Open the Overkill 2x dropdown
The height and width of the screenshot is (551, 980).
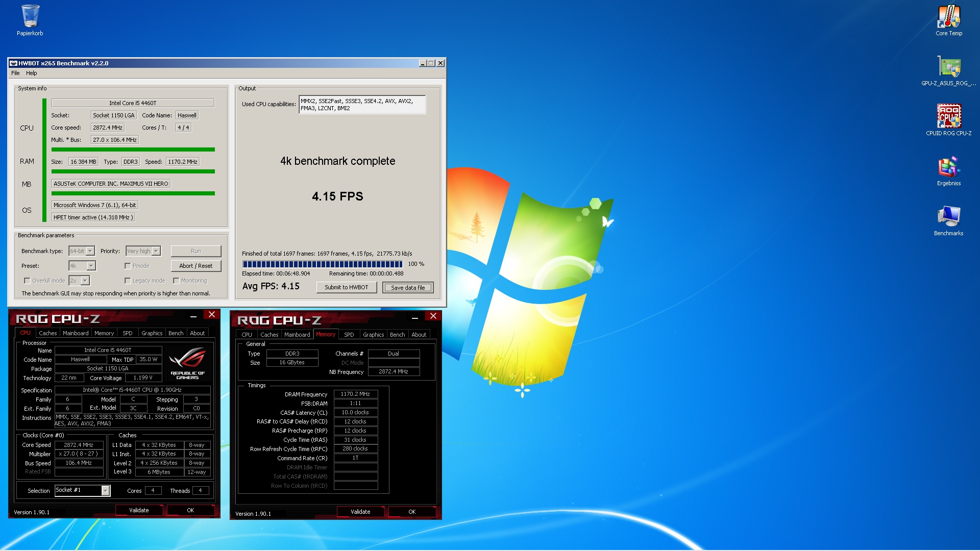(79, 281)
